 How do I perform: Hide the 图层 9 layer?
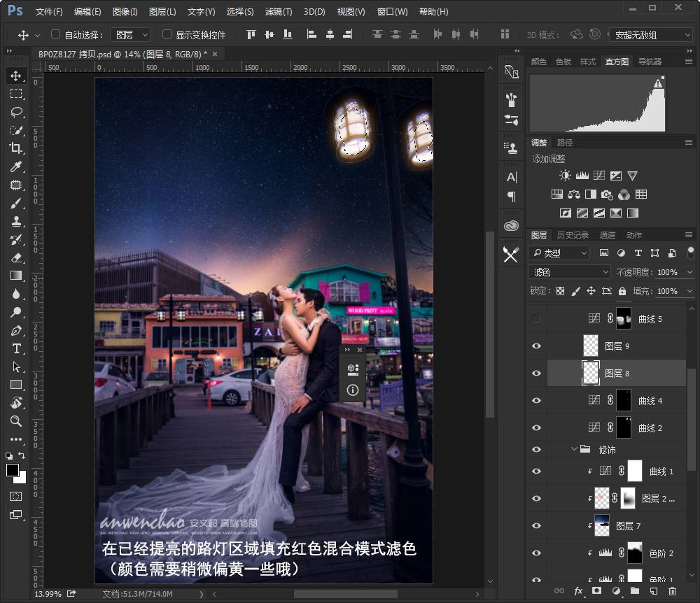536,346
